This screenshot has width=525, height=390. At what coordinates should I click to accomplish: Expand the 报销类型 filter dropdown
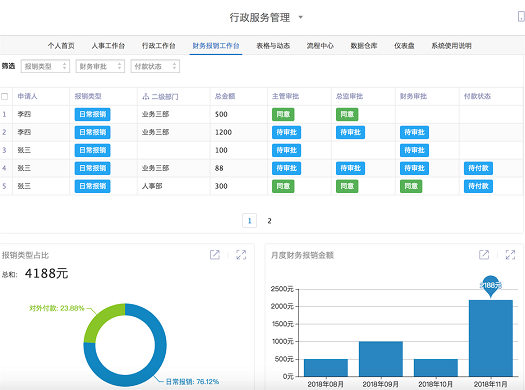tap(45, 66)
